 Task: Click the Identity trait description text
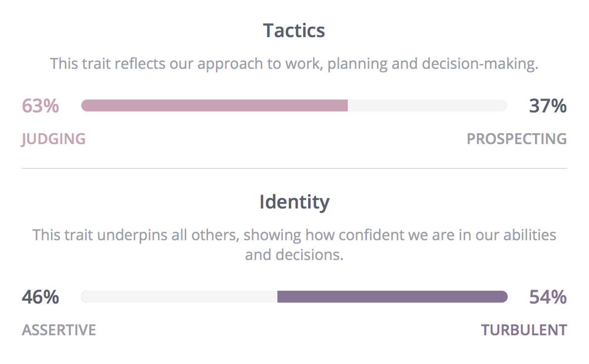tap(294, 245)
